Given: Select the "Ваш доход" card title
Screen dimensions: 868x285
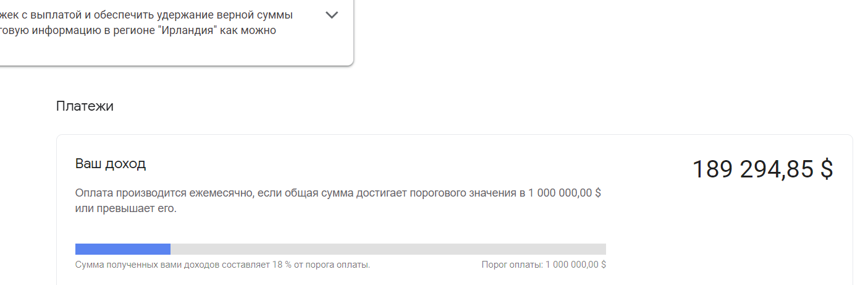Looking at the screenshot, I should 111,164.
